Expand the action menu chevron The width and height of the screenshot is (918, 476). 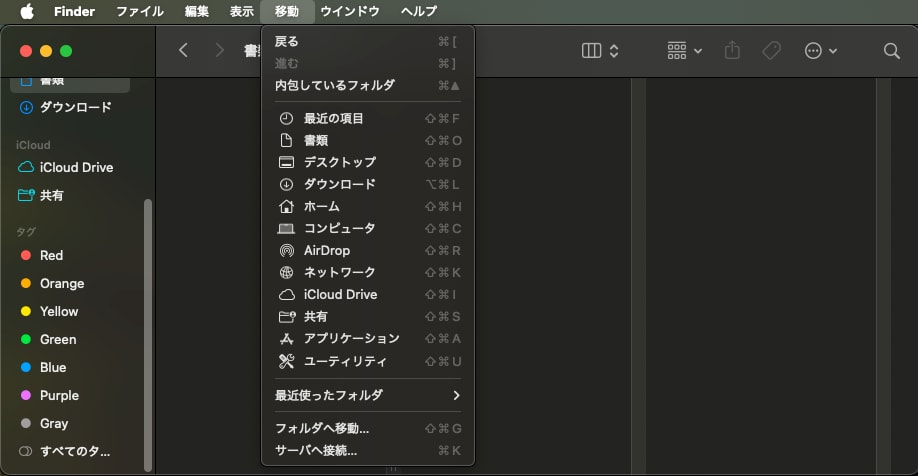pos(833,52)
